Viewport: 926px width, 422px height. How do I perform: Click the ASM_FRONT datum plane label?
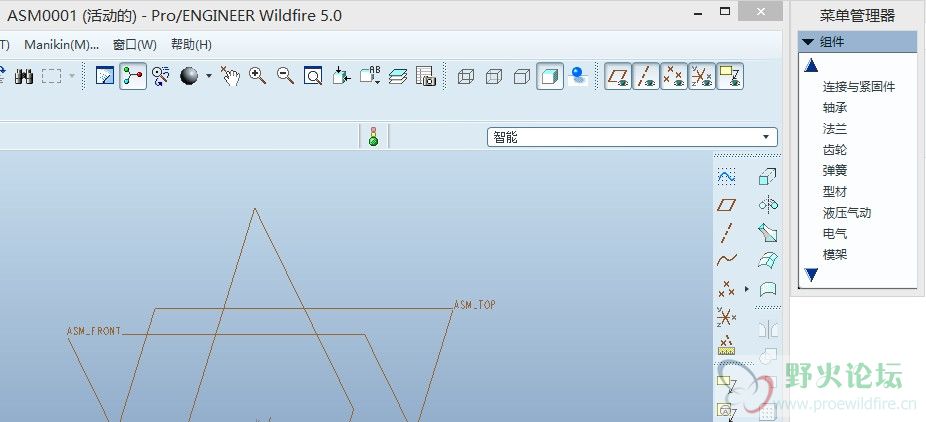(94, 331)
